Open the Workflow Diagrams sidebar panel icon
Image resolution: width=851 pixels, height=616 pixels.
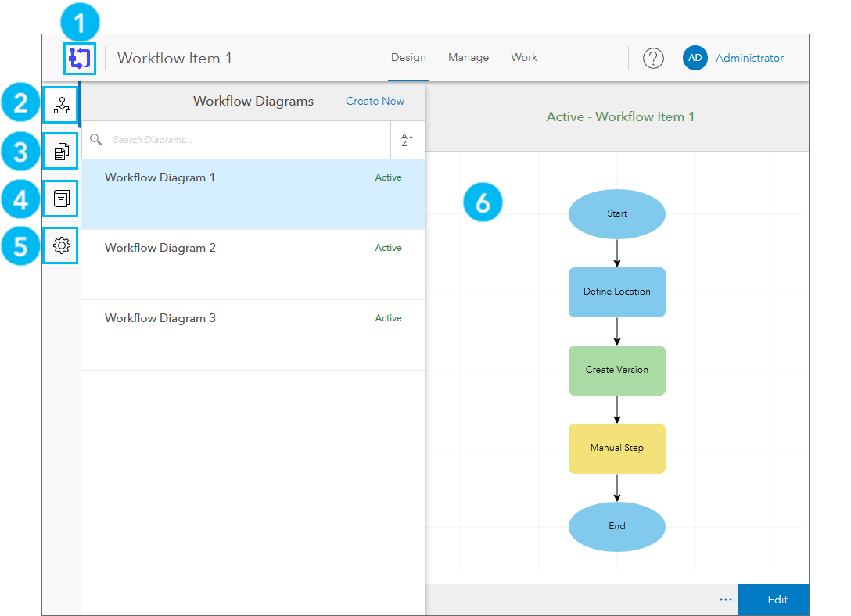62,103
